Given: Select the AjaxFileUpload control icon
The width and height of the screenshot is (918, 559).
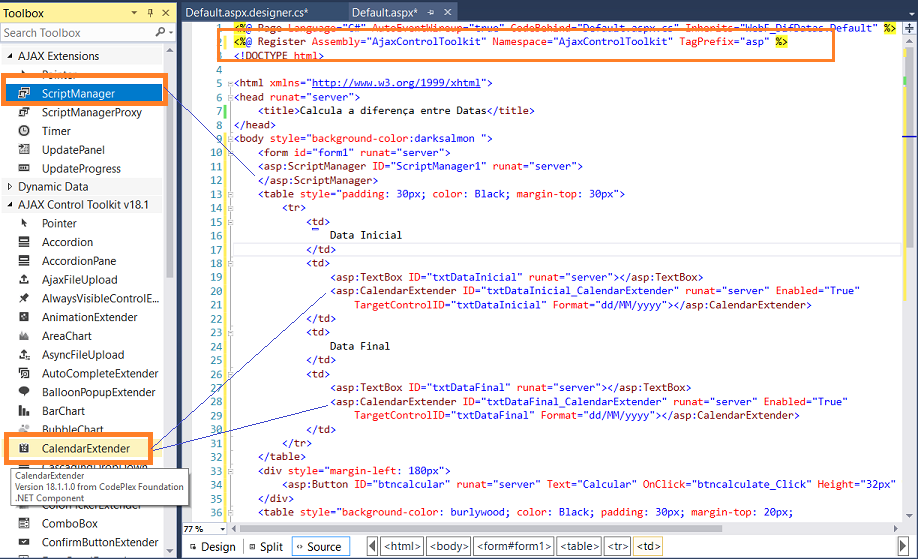Looking at the screenshot, I should [x=24, y=279].
